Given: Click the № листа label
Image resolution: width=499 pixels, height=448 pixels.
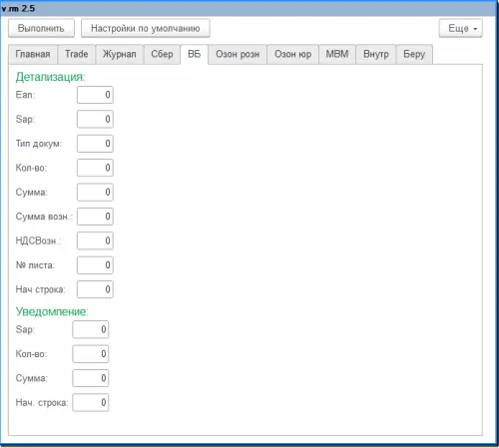Looking at the screenshot, I should 35,265.
